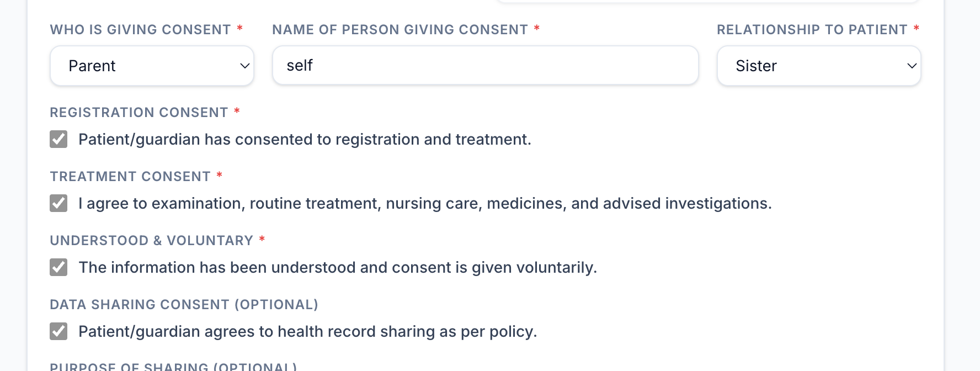The width and height of the screenshot is (980, 371).
Task: Open the Who Is Giving Consent dropdown
Action: coord(152,66)
